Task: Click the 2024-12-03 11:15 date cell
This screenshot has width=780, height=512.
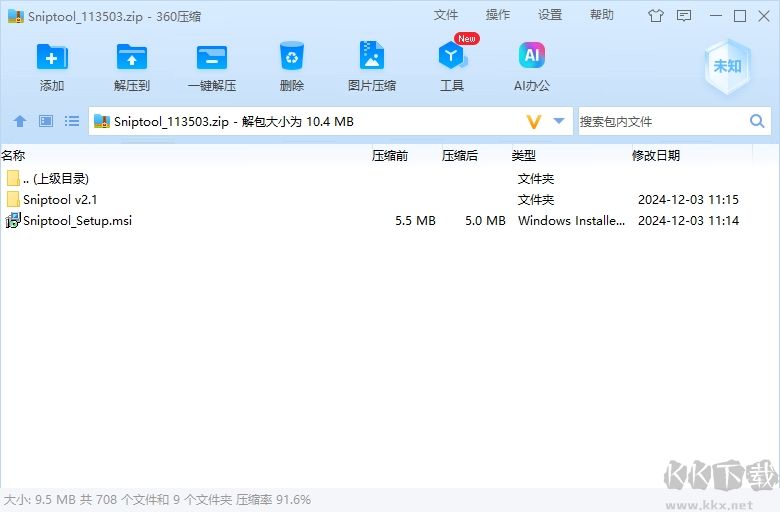Action: [x=688, y=200]
